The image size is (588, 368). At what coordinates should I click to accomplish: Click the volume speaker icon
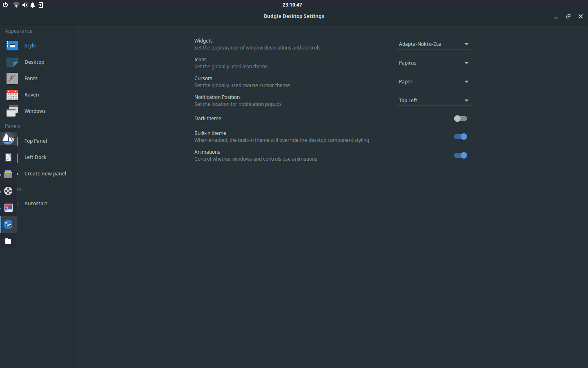click(x=24, y=5)
